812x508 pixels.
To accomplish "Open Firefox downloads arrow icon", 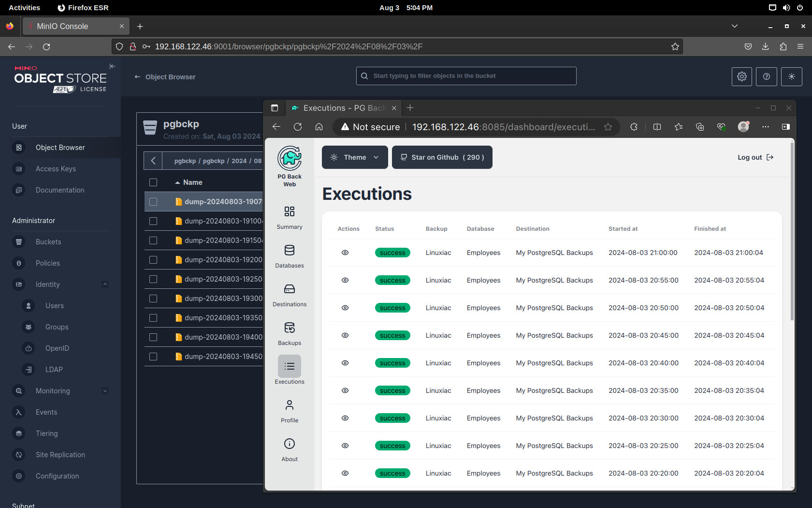I will tap(766, 46).
